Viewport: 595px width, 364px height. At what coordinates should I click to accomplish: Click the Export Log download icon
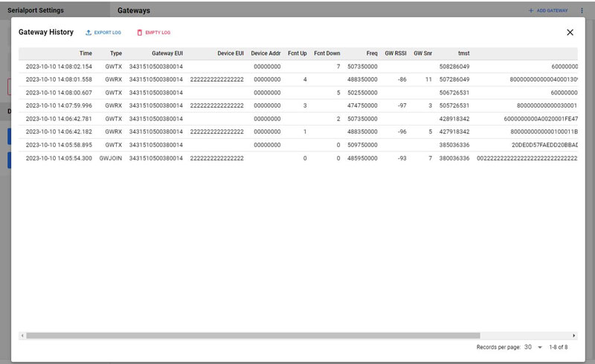click(89, 33)
